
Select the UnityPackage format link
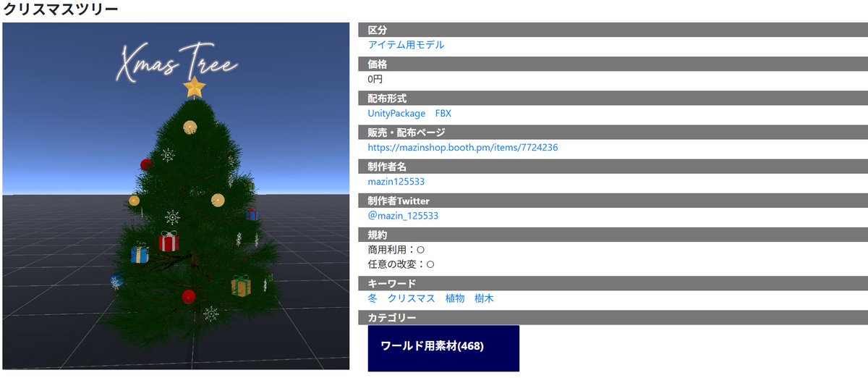tap(396, 114)
